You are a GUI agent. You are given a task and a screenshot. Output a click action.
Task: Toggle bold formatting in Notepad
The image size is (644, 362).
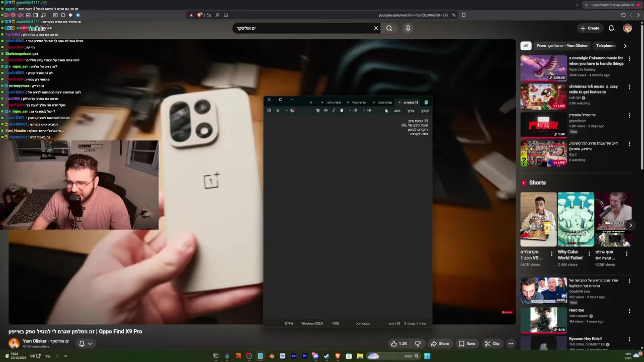tap(342, 111)
